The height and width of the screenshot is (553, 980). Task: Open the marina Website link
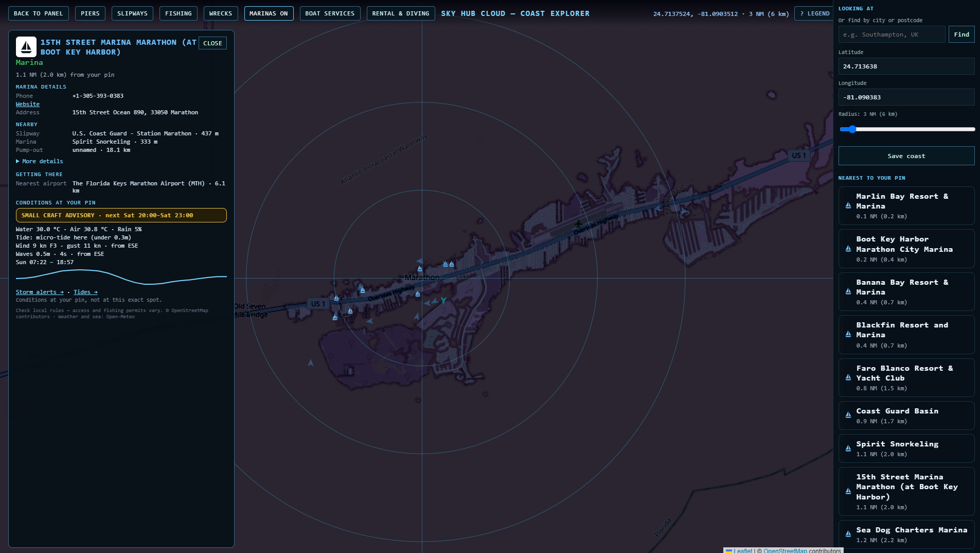[x=28, y=104]
